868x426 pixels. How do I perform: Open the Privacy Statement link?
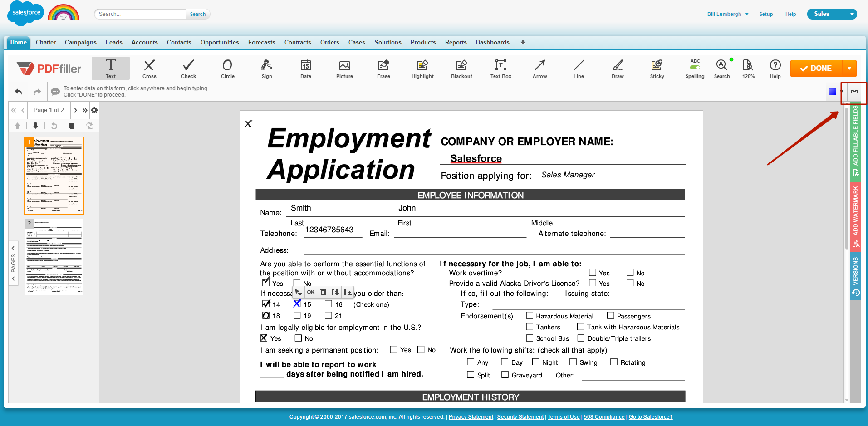pos(471,417)
